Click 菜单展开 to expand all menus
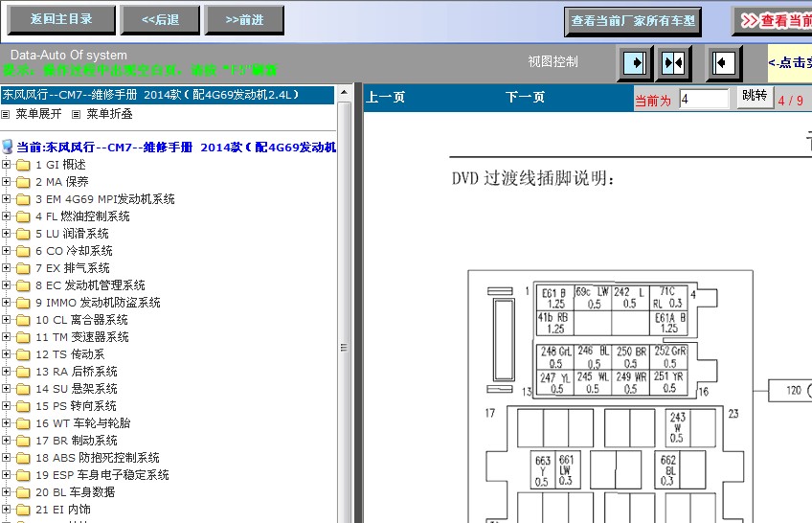812x523 pixels. [x=39, y=114]
